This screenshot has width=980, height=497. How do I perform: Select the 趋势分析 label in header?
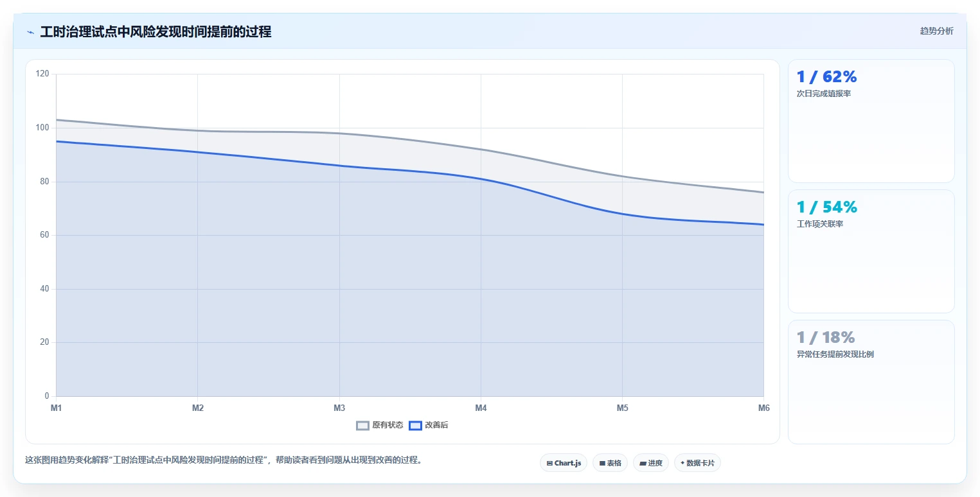(937, 31)
